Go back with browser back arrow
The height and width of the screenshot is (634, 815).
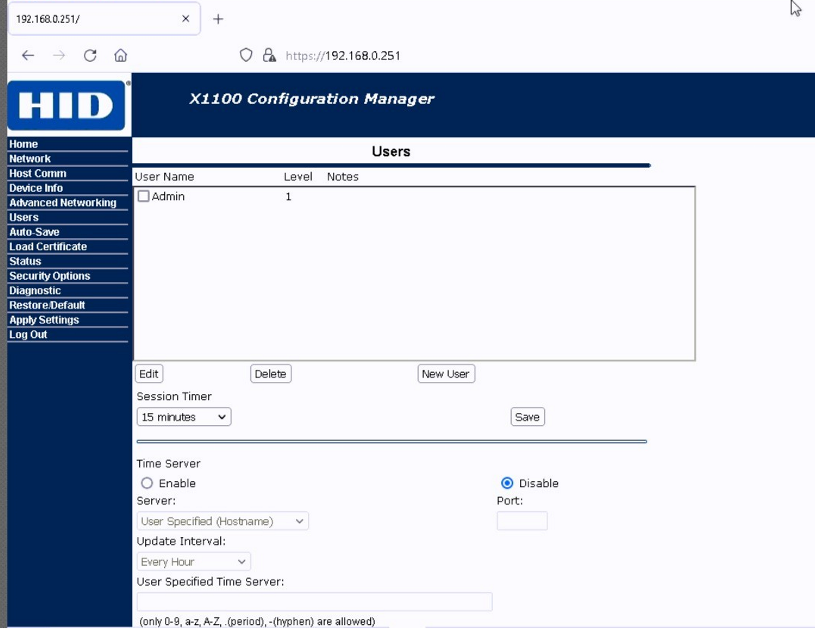pyautogui.click(x=28, y=56)
